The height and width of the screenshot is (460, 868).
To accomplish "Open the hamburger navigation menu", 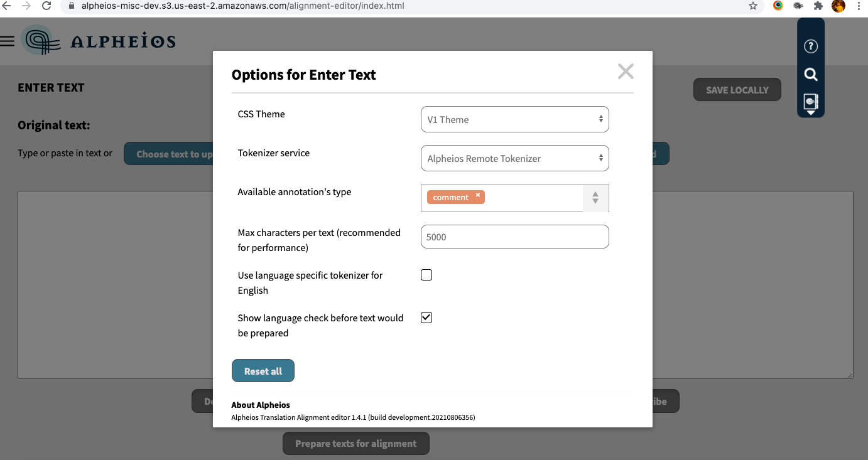I will (8, 39).
